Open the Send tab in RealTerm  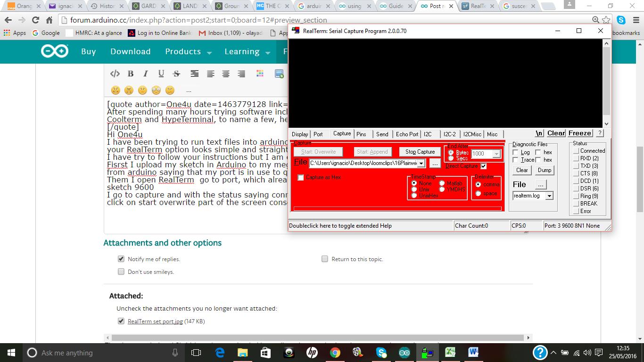pos(382,134)
